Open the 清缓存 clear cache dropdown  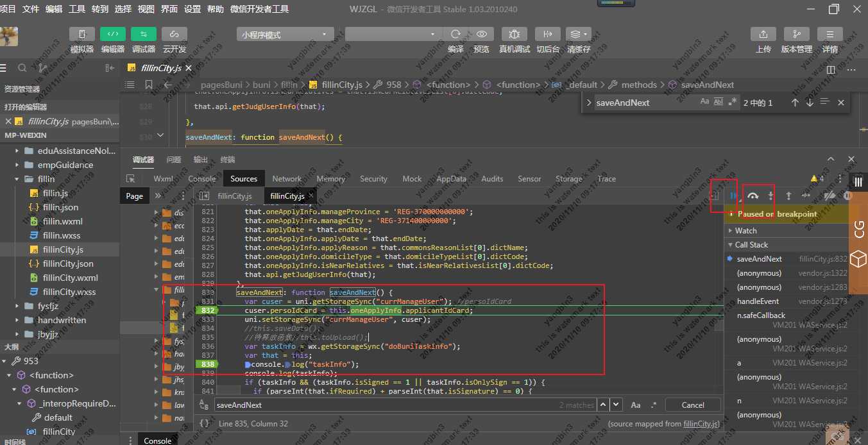578,34
